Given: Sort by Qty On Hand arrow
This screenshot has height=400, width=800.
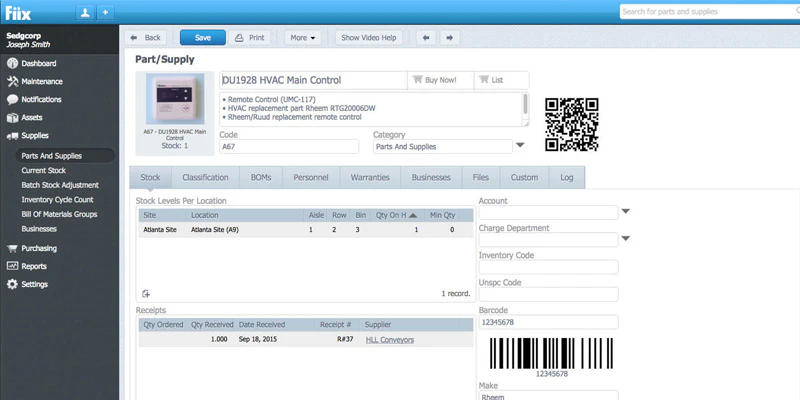Looking at the screenshot, I should click(x=413, y=216).
